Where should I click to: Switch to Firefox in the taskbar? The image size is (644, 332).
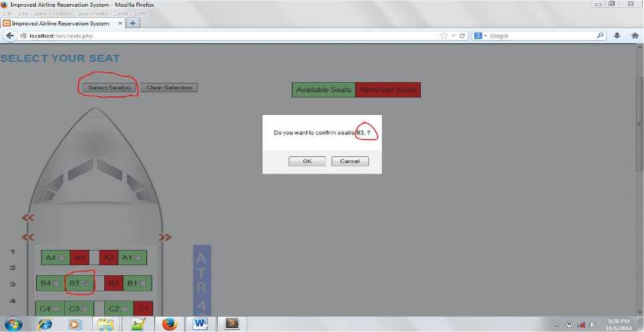point(169,324)
